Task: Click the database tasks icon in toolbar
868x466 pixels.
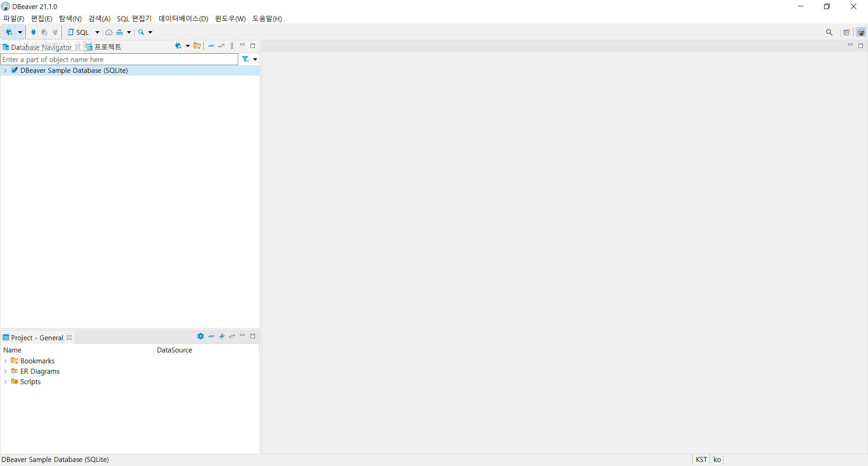Action: point(120,32)
